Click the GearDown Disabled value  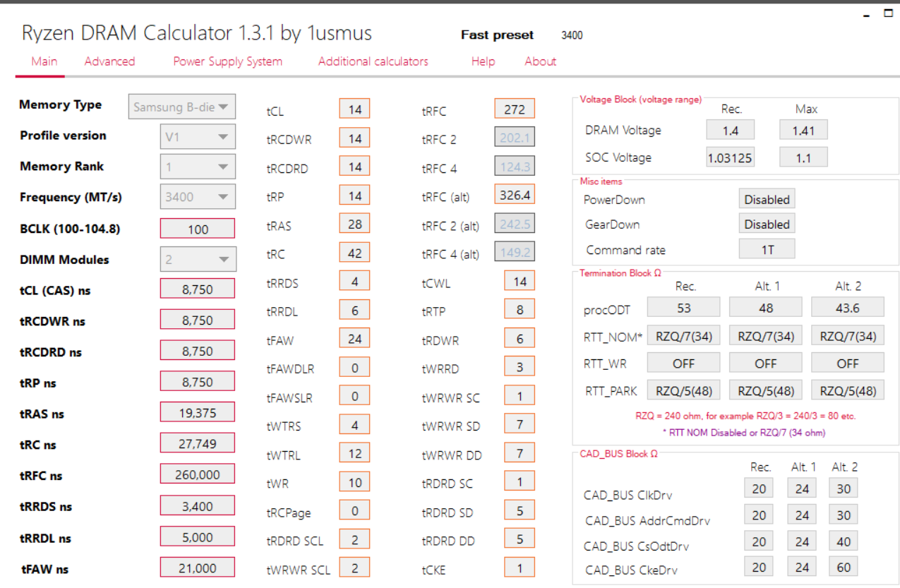tap(767, 224)
